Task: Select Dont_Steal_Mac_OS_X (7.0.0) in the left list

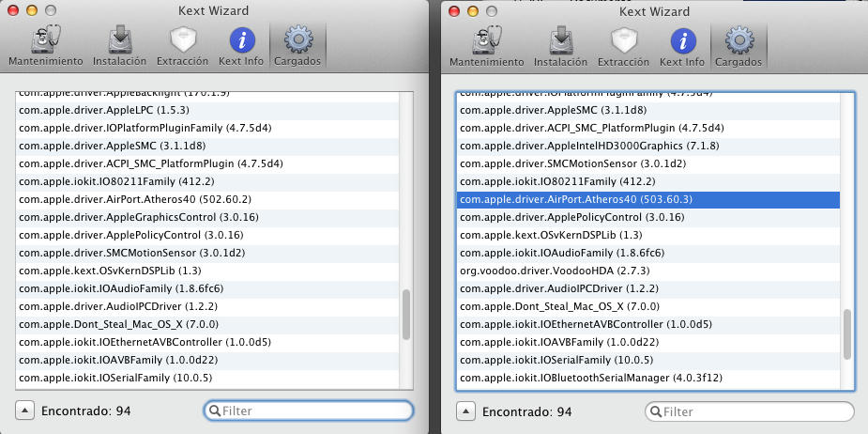Action: pyautogui.click(x=207, y=324)
